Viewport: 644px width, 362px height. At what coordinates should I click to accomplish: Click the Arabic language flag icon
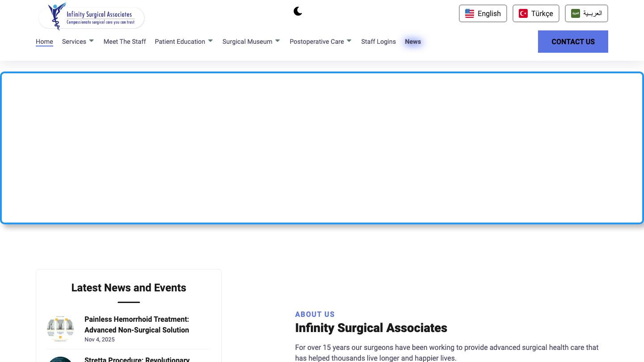(x=575, y=13)
